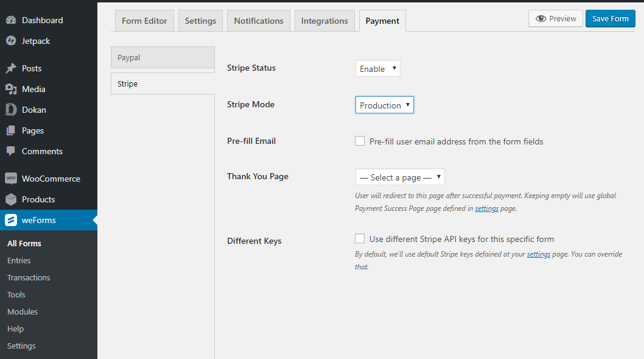Screen dimensions: 644x359
Task: Open the Stripe Mode Production dropdown
Action: pos(385,105)
